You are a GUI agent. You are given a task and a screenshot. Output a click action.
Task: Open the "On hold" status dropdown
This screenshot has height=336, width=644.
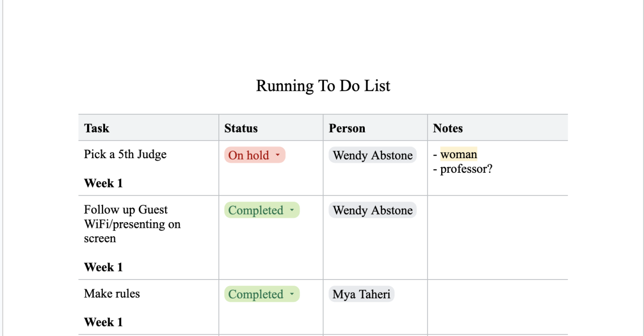pyautogui.click(x=255, y=155)
